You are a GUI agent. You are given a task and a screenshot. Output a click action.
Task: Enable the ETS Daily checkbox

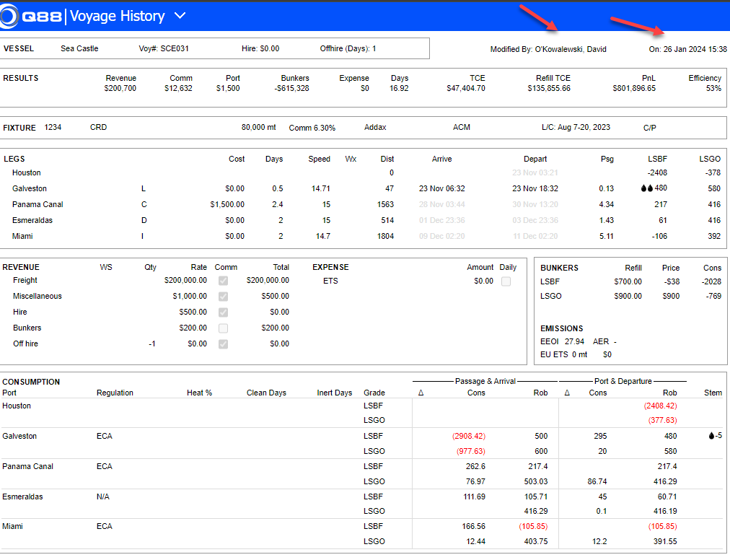click(506, 281)
